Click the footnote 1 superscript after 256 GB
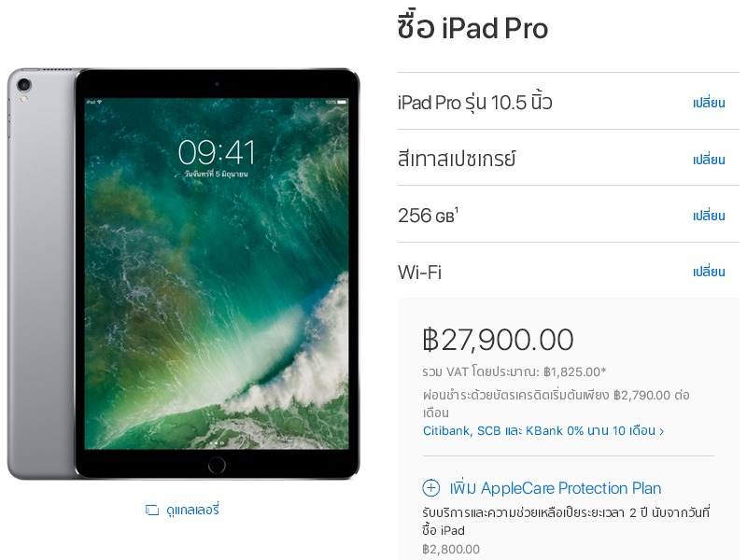 (457, 209)
